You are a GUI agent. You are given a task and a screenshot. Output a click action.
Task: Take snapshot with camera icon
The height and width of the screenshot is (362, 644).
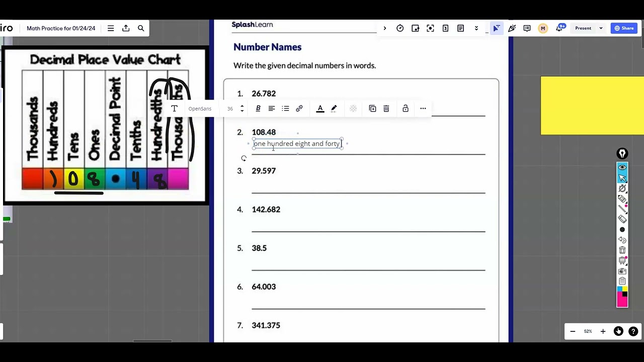click(x=622, y=271)
